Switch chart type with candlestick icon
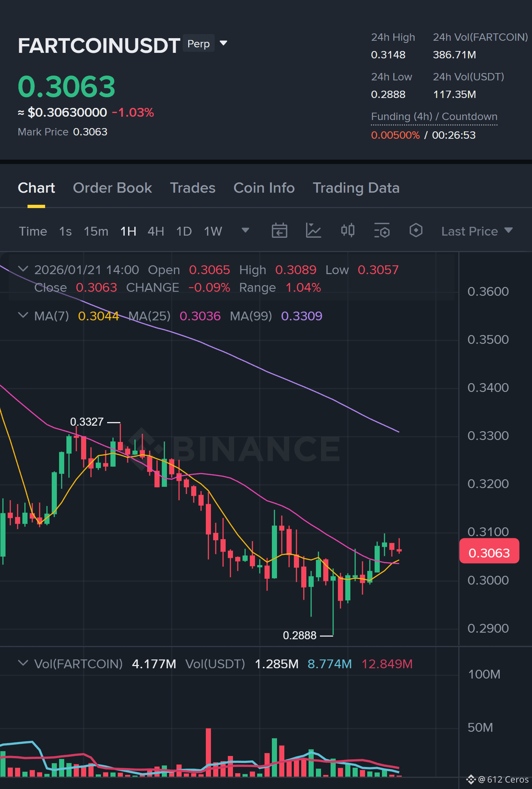Screen dimensions: 532x789 [347, 231]
